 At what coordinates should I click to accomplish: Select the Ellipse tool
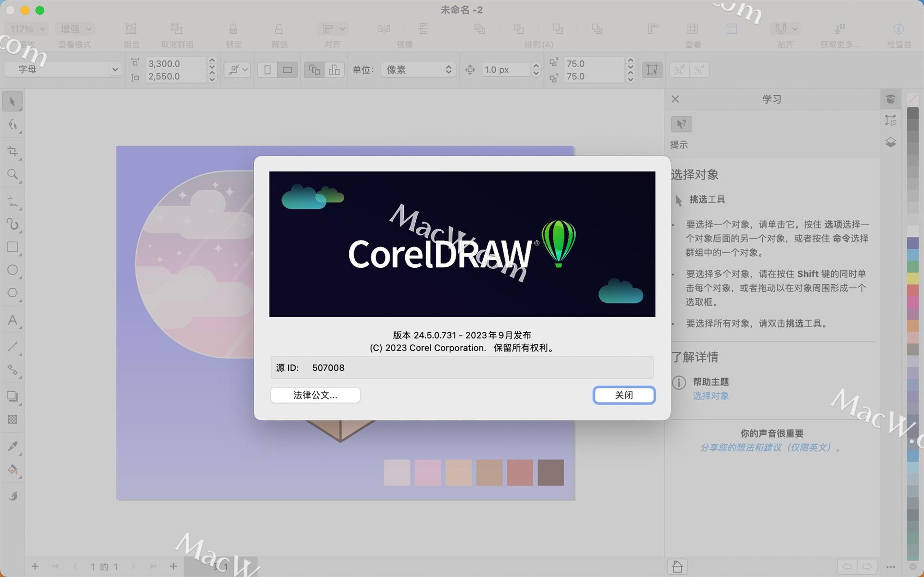pyautogui.click(x=12, y=270)
